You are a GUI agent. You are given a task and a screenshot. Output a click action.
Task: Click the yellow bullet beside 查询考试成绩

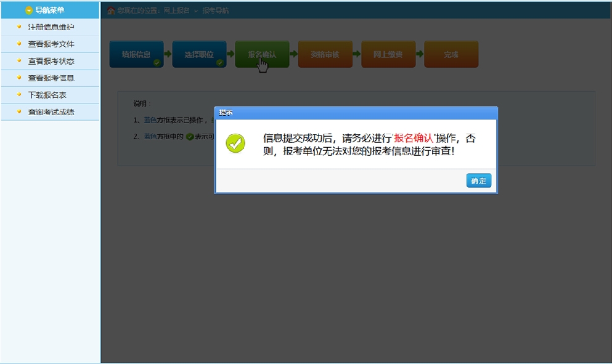click(x=20, y=111)
